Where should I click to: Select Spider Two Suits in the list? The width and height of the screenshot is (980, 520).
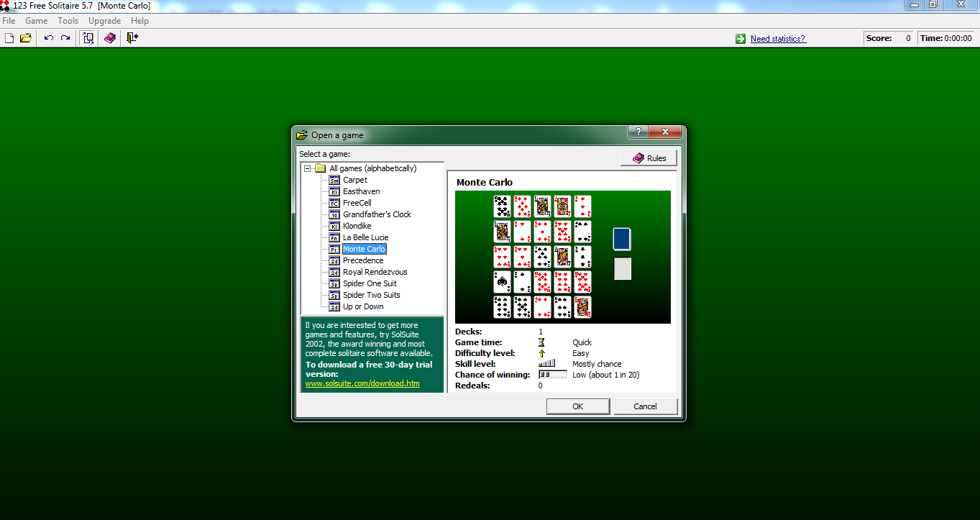[x=372, y=295]
